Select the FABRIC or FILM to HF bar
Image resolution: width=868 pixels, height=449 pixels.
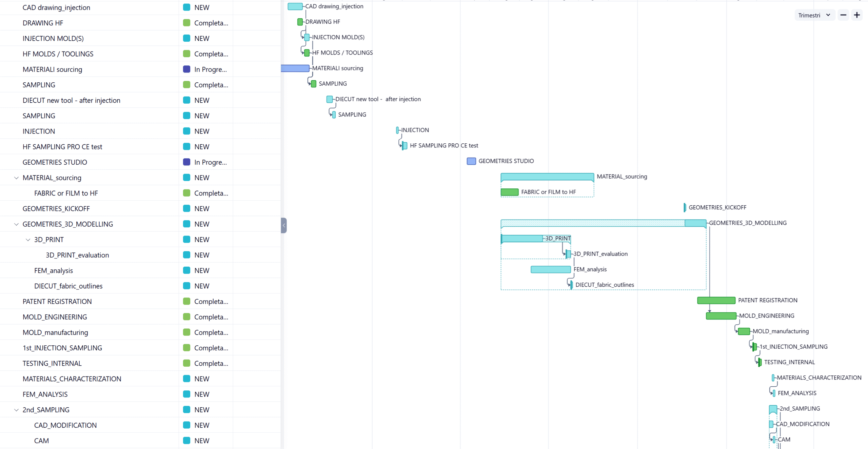[509, 192]
